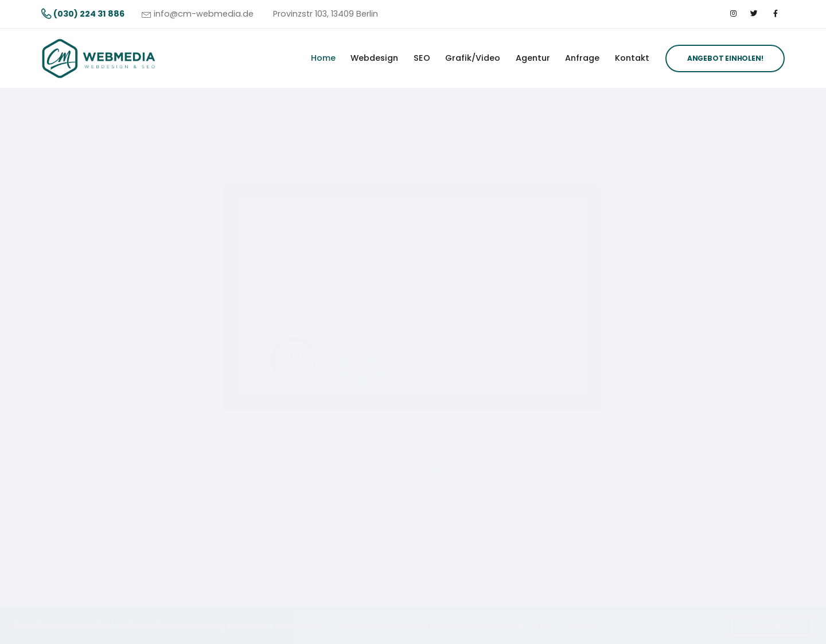This screenshot has width=826, height=644.
Task: Open the Anfrage menu item
Action: click(582, 58)
